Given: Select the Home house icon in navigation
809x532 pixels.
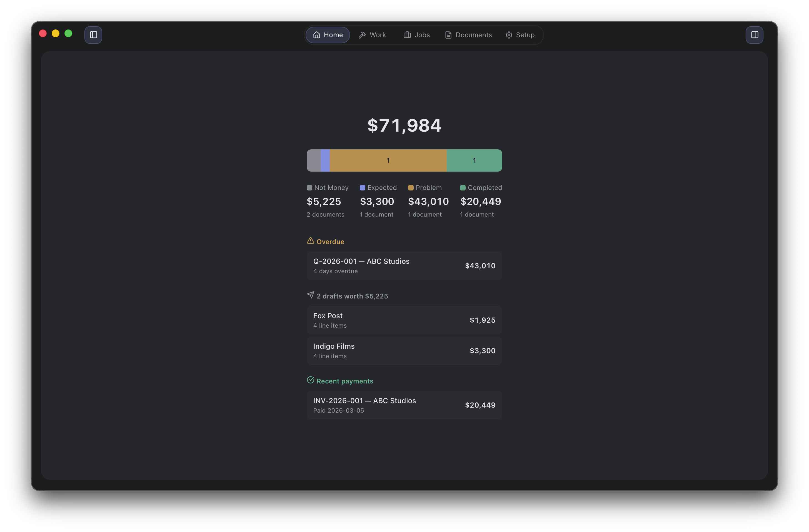Looking at the screenshot, I should 316,35.
